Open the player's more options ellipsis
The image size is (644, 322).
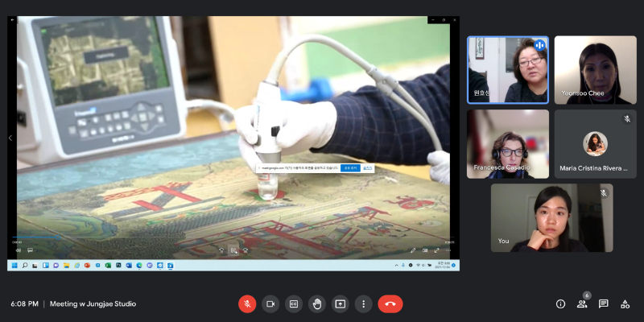pos(448,250)
